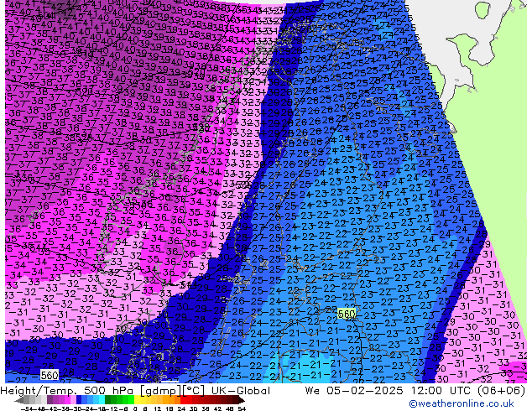
Task: Click the yellow 560 height contour label
Action: (347, 314)
